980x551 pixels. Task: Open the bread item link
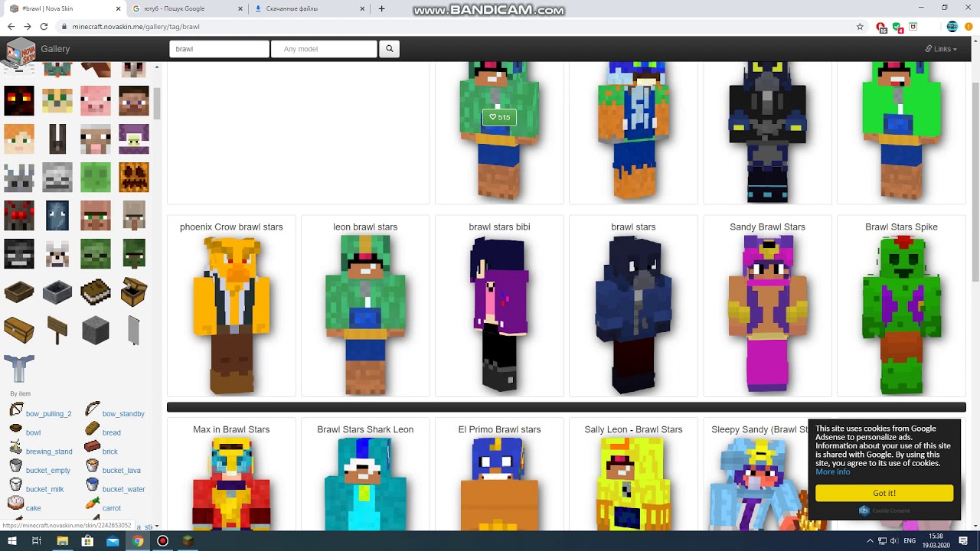[111, 433]
